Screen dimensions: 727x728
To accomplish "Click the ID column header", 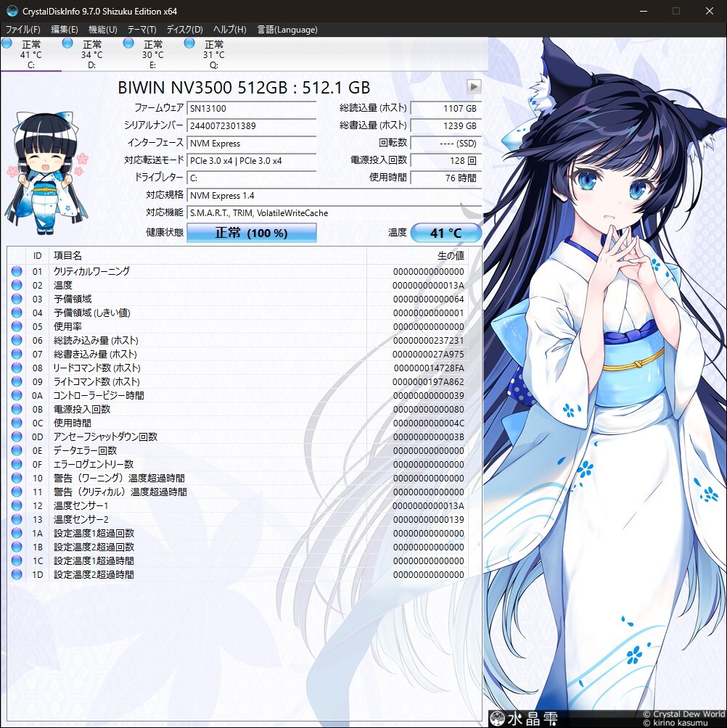I will pyautogui.click(x=37, y=256).
